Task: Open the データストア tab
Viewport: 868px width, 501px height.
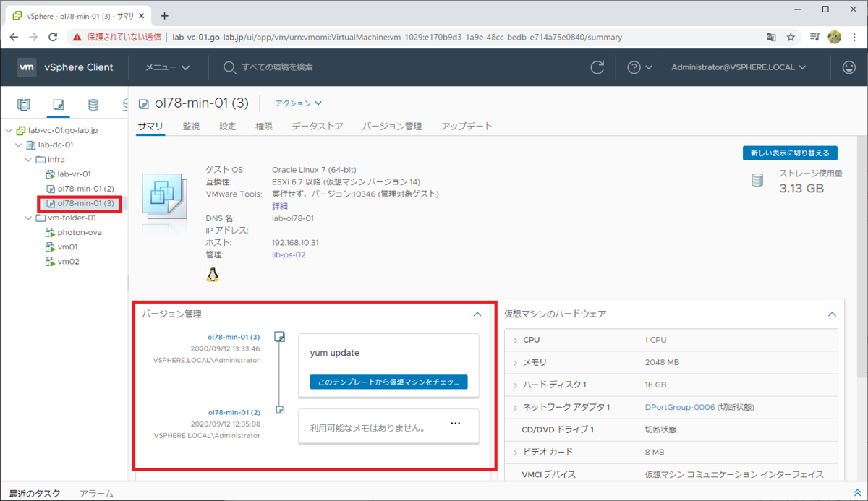Action: 318,126
